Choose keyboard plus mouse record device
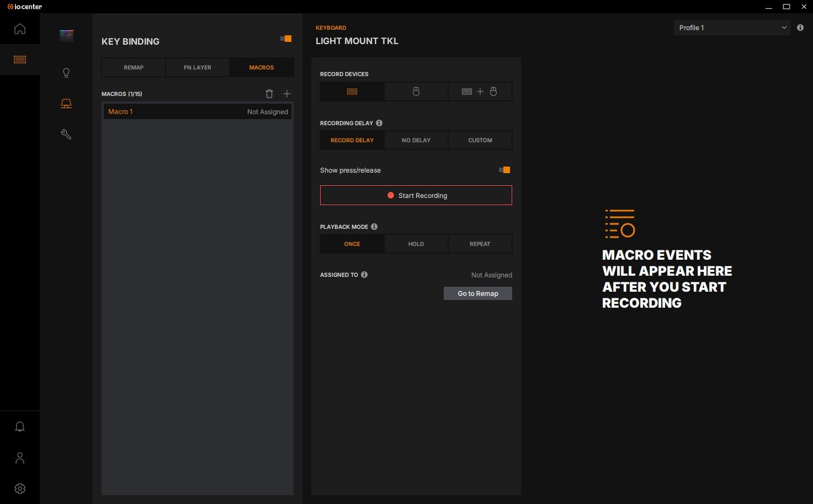 tap(480, 92)
